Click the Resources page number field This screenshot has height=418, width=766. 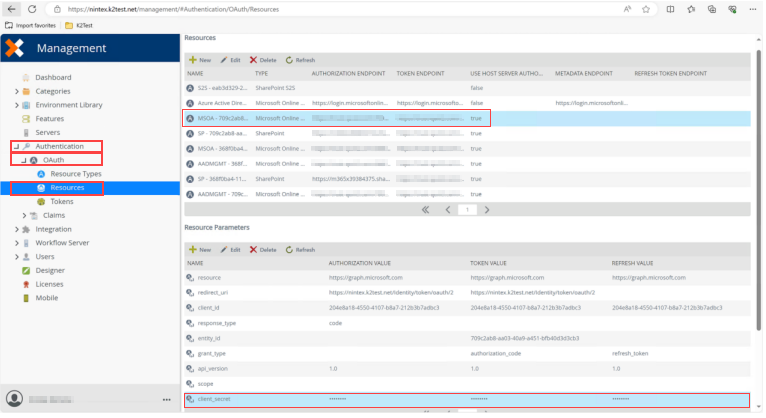coord(467,209)
